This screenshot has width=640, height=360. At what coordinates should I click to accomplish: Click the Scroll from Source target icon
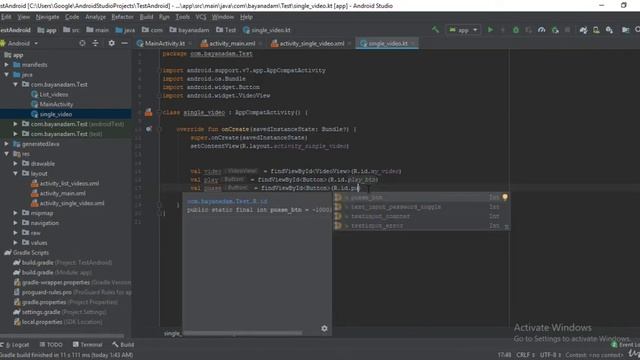[x=82, y=43]
